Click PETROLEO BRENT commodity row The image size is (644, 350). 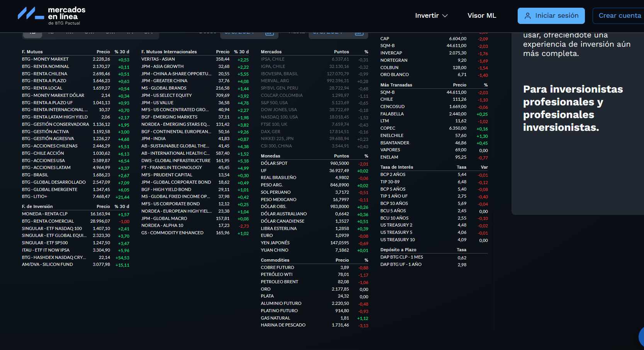pos(314,282)
